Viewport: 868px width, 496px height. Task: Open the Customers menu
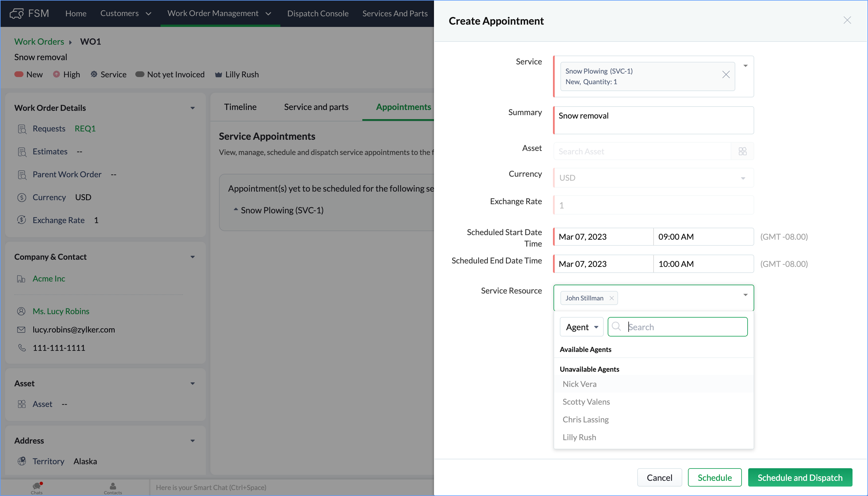pyautogui.click(x=126, y=13)
